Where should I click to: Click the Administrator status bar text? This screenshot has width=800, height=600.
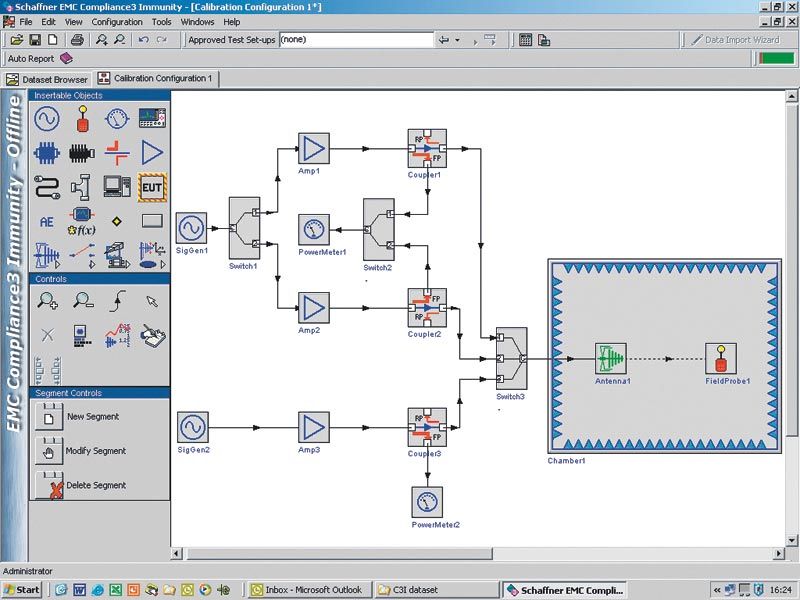point(28,571)
